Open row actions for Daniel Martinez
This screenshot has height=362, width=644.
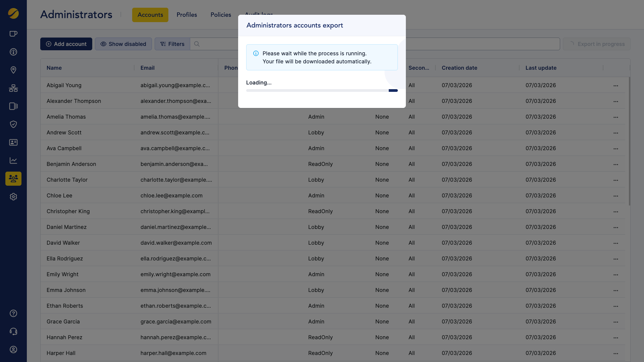(616, 227)
